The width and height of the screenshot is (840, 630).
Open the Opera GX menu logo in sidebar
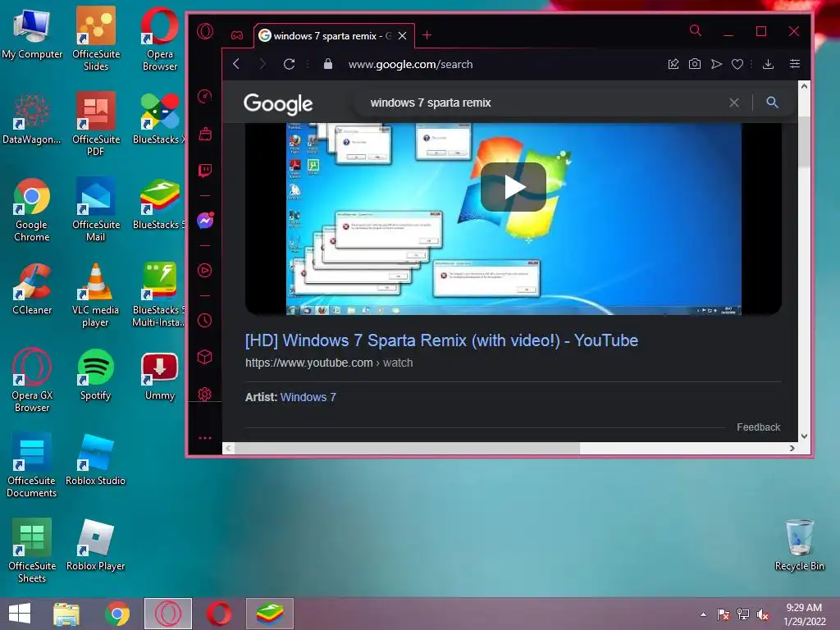tap(204, 31)
